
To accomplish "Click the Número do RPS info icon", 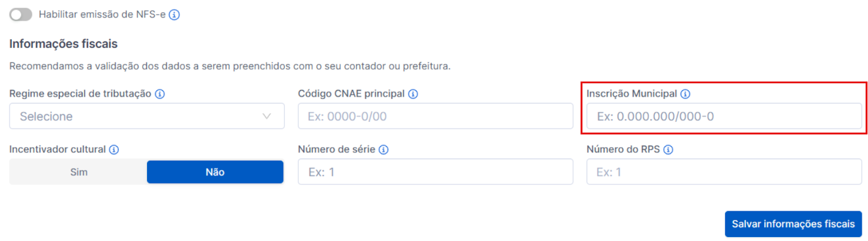I will coord(668,149).
